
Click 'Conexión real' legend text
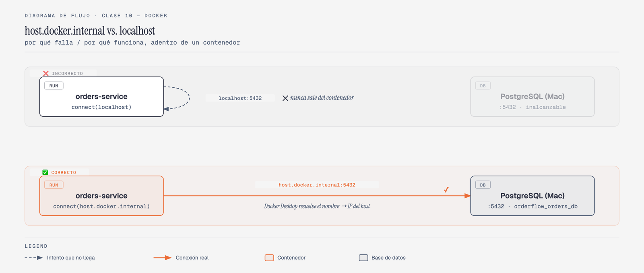point(192,258)
